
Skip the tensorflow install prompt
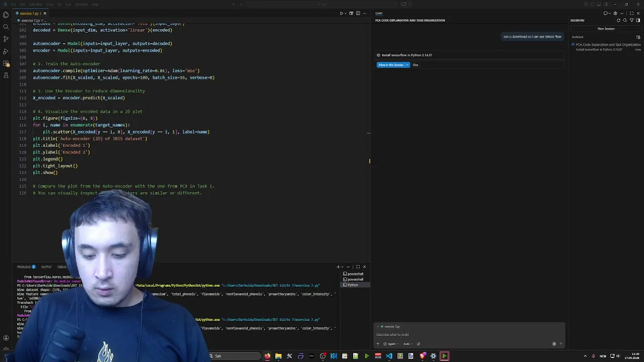click(415, 65)
